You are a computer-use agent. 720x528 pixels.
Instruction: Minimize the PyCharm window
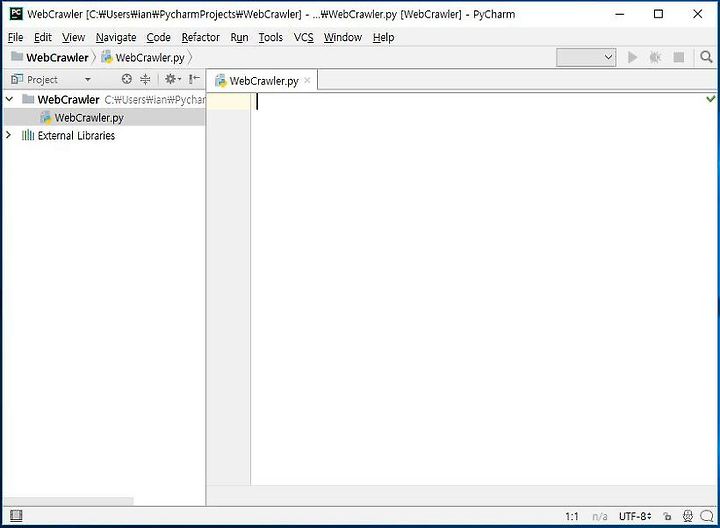pyautogui.click(x=619, y=14)
